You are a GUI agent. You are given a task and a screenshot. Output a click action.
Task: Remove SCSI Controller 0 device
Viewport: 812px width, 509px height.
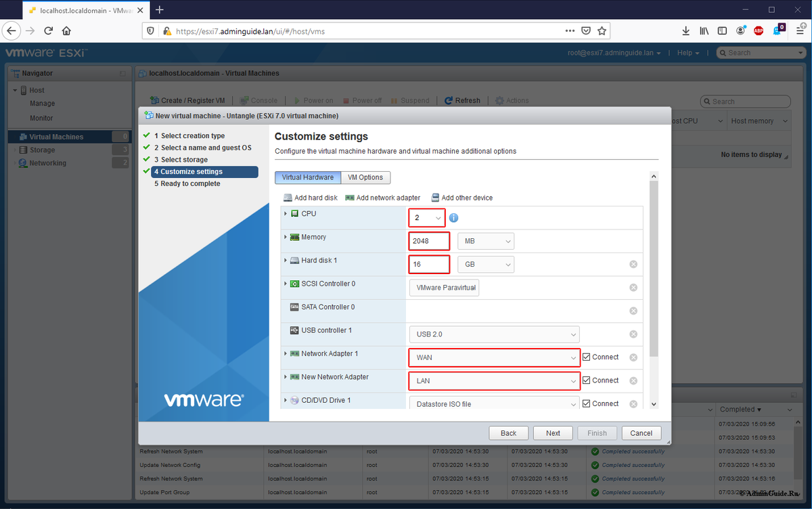[x=633, y=288]
